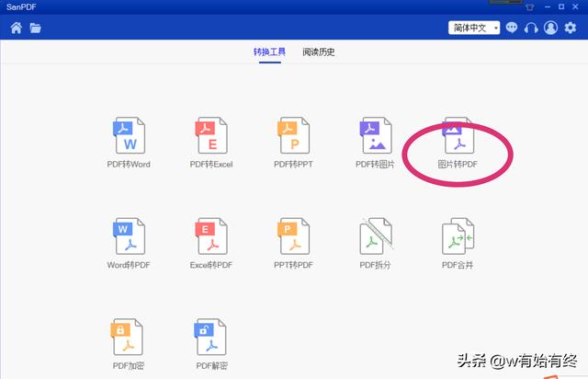This screenshot has width=588, height=379.
Task: Choose the 图片转PDF tool icon
Action: click(458, 135)
